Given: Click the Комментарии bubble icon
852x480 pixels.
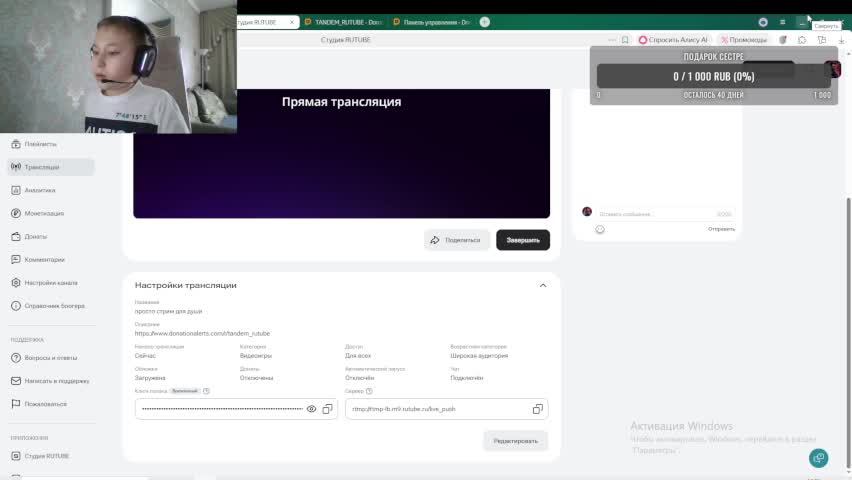Looking at the screenshot, I should click(x=16, y=260).
